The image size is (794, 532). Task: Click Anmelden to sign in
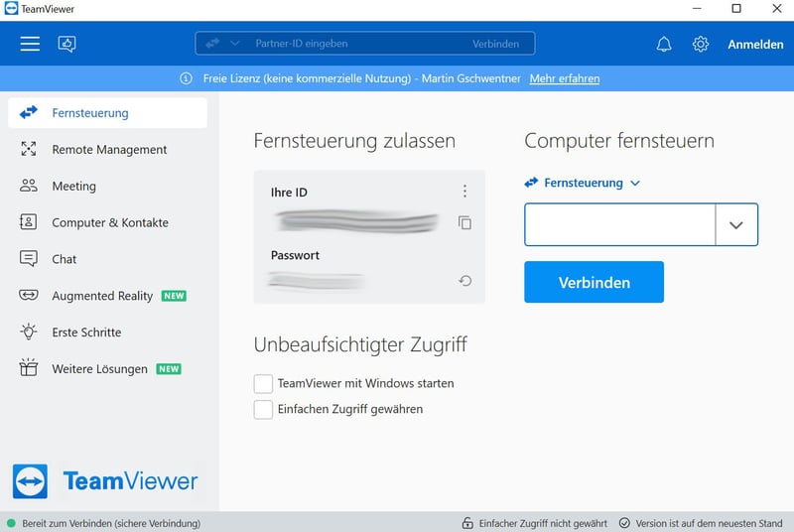pyautogui.click(x=755, y=44)
